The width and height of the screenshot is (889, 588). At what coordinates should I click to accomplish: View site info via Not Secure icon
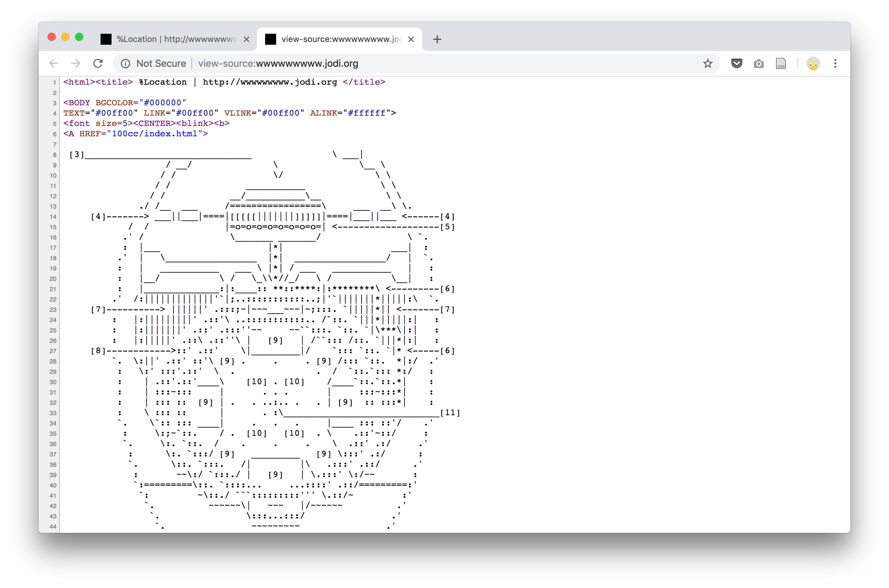coord(125,64)
